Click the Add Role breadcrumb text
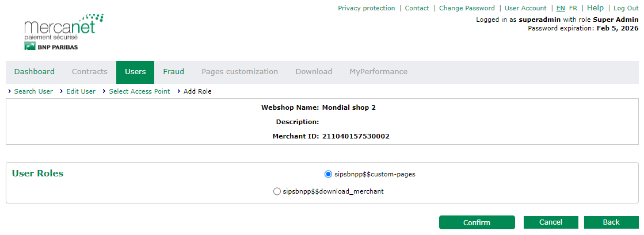 (197, 91)
